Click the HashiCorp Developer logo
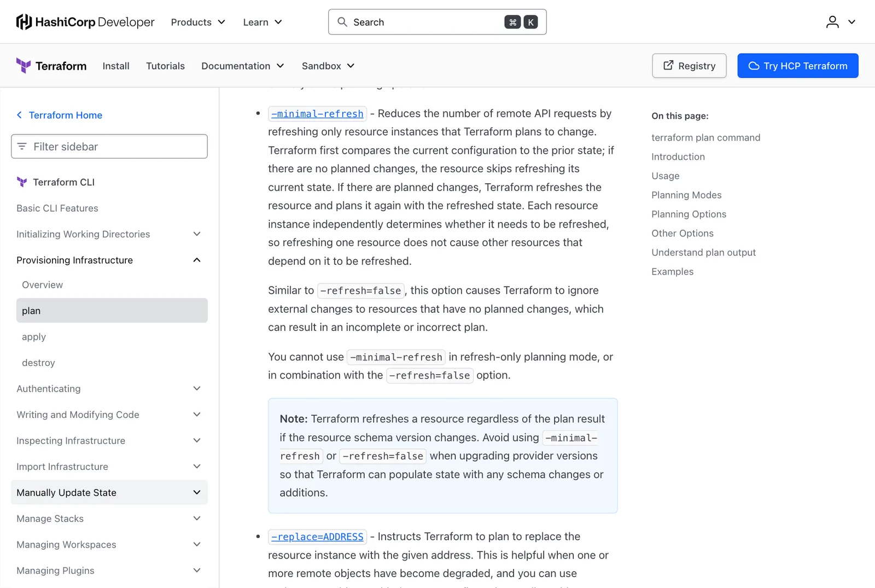Screen dimensions: 875x588 pyautogui.click(x=85, y=22)
